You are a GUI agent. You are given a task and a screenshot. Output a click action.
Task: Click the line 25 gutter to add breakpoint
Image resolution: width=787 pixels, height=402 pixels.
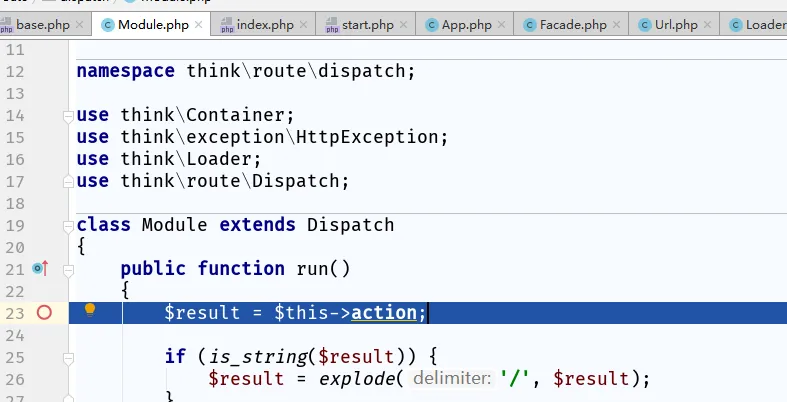44,357
